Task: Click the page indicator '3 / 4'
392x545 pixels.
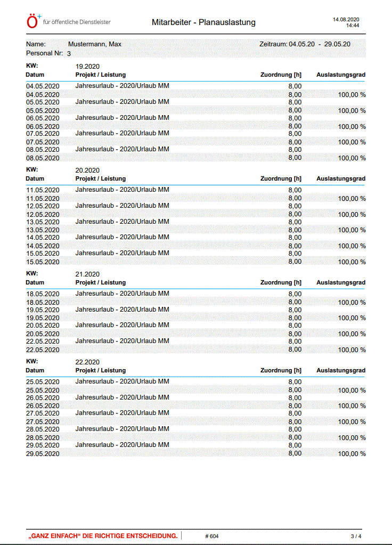Action: 356,536
